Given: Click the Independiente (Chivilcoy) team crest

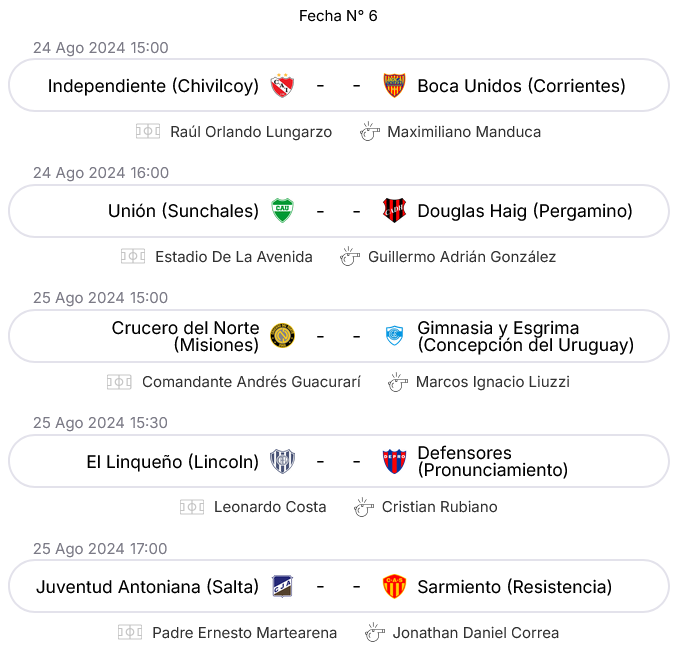Looking at the screenshot, I should (x=282, y=86).
